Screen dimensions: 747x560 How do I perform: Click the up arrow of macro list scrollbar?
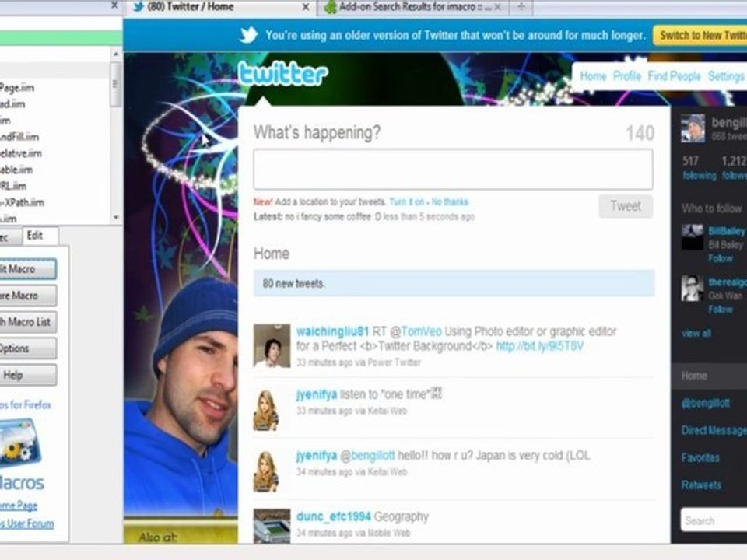(116, 54)
